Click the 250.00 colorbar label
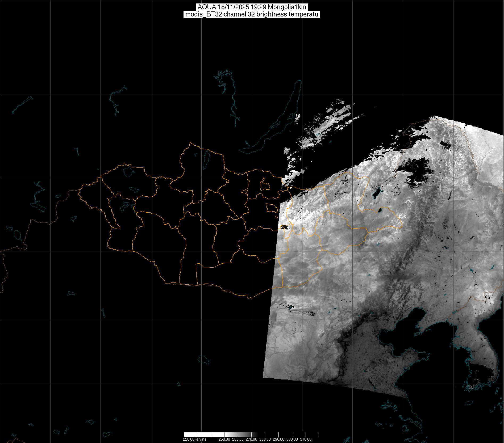 point(224,439)
